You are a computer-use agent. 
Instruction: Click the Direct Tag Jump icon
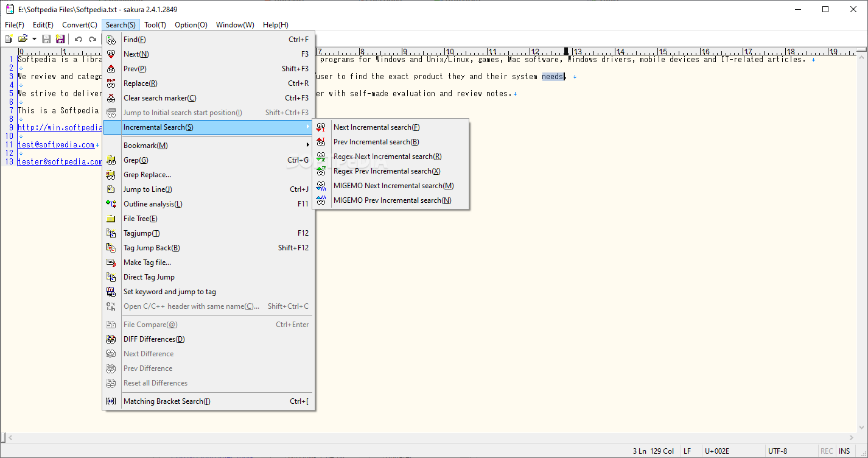click(111, 277)
